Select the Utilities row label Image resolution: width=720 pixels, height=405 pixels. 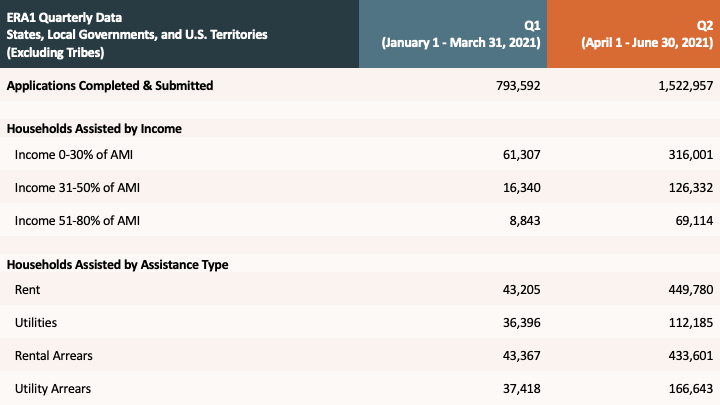(x=36, y=322)
